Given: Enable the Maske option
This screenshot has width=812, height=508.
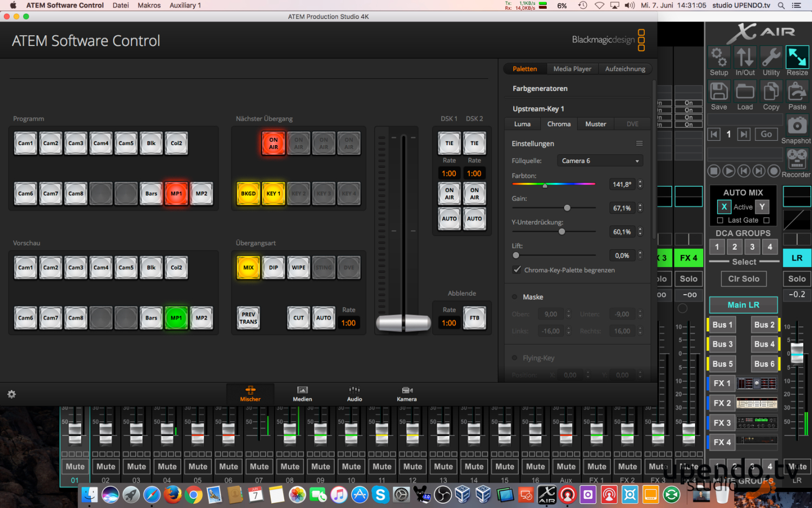Looking at the screenshot, I should click(515, 297).
